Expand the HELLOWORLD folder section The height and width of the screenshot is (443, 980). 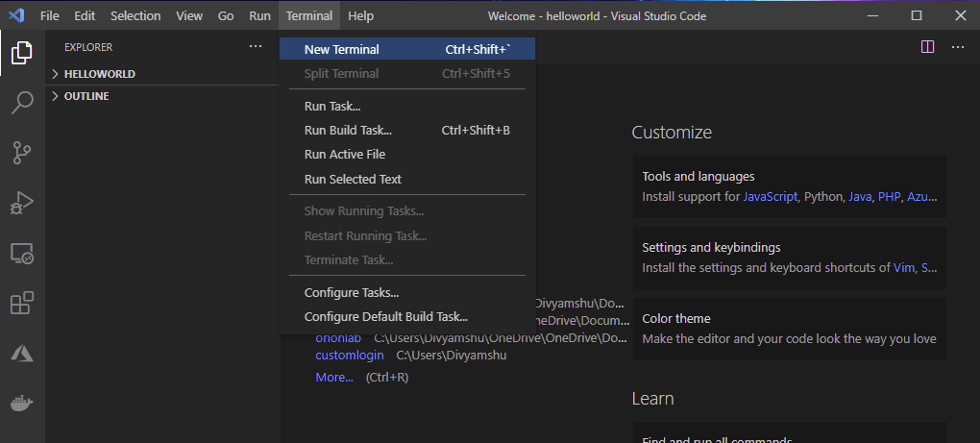pyautogui.click(x=163, y=74)
